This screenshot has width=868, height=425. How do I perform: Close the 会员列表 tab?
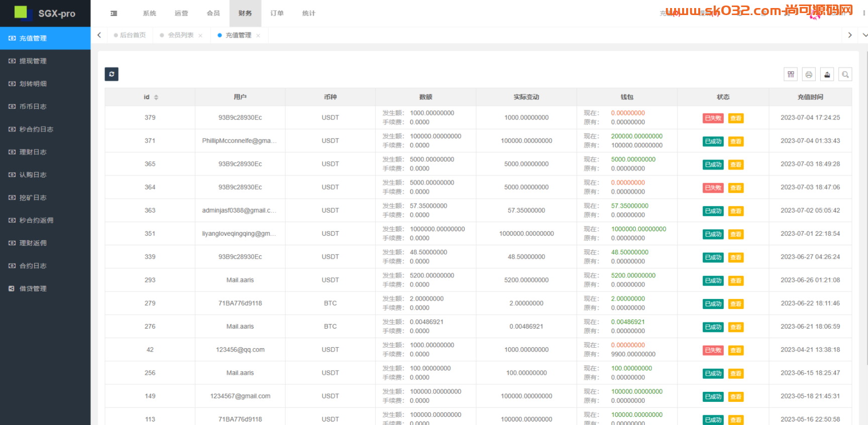[x=200, y=36]
